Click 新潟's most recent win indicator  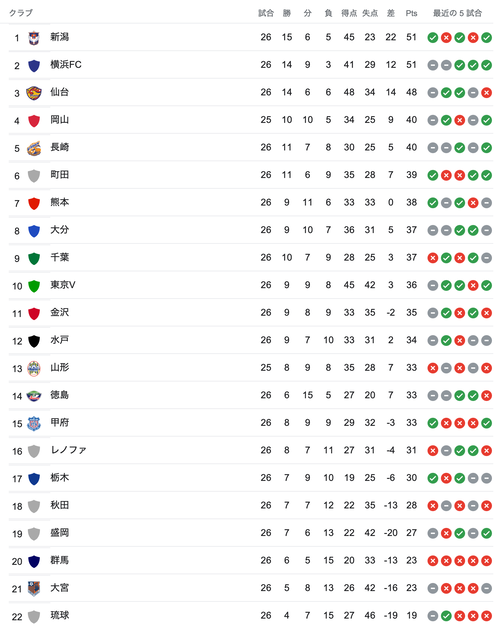[x=486, y=38]
